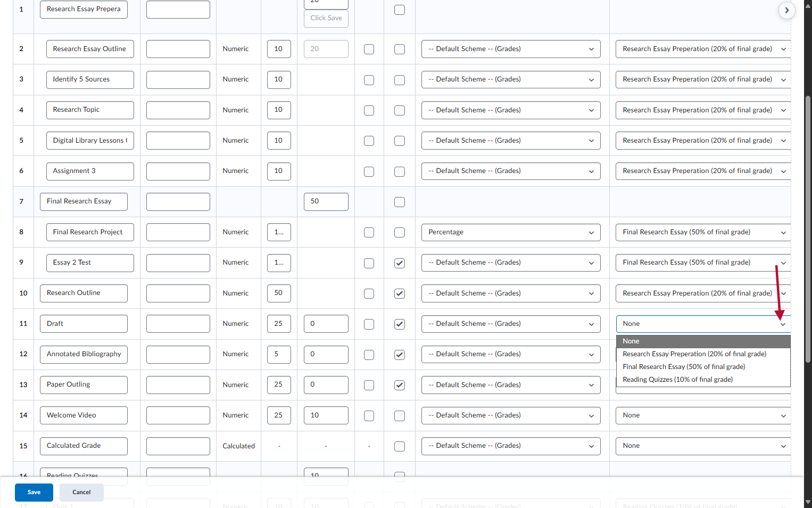Open category dropdown for Identify 5 Sources
Image resolution: width=812 pixels, height=508 pixels.
[703, 79]
